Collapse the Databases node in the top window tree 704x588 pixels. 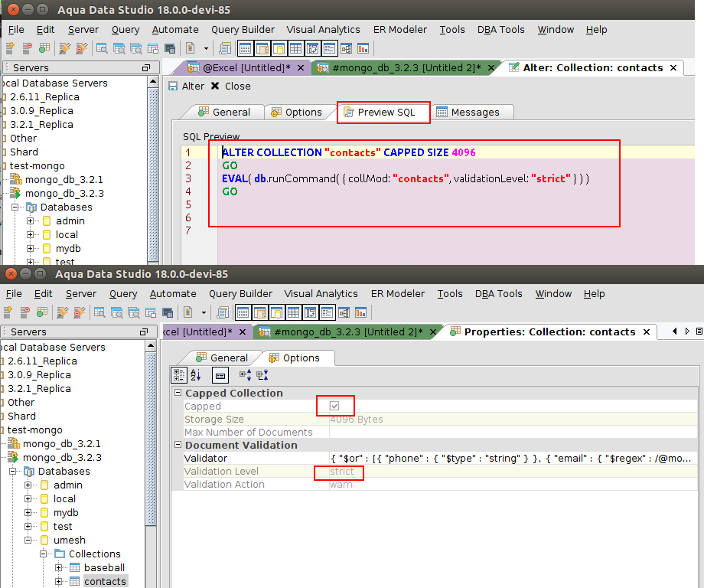(15, 207)
